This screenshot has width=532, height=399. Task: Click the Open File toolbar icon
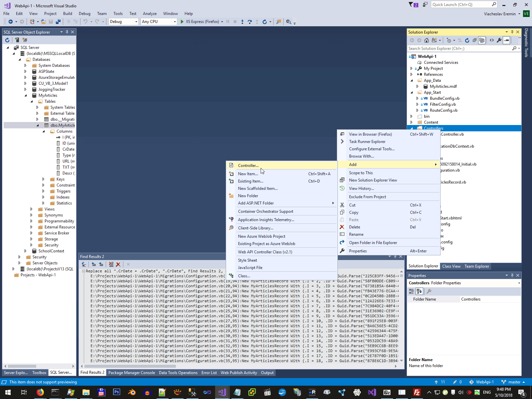[x=43, y=22]
